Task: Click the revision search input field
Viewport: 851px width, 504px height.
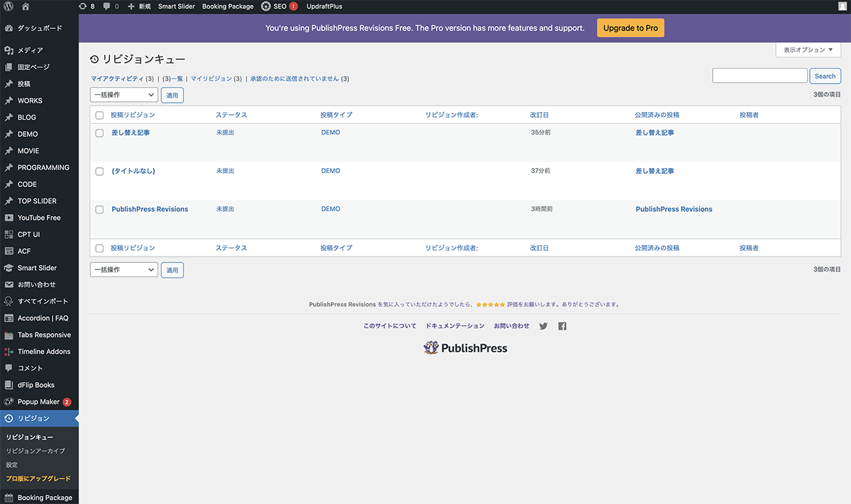Action: (x=760, y=76)
